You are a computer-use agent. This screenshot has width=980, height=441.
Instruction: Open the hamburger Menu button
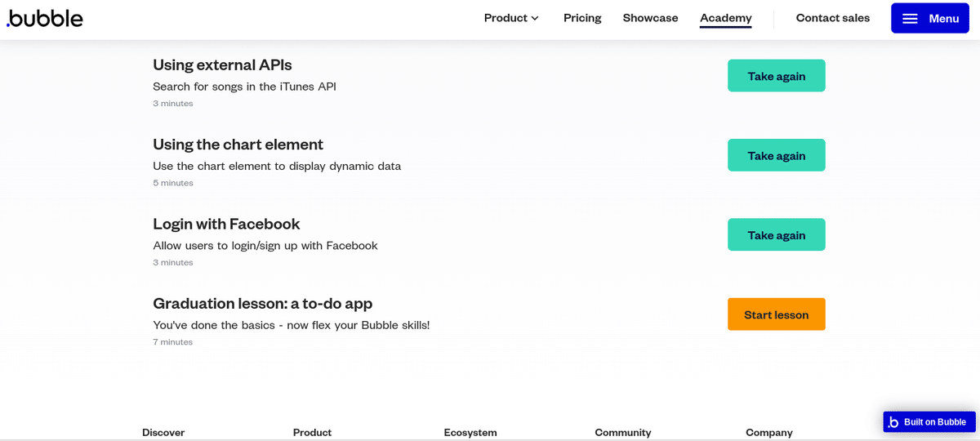pyautogui.click(x=929, y=18)
